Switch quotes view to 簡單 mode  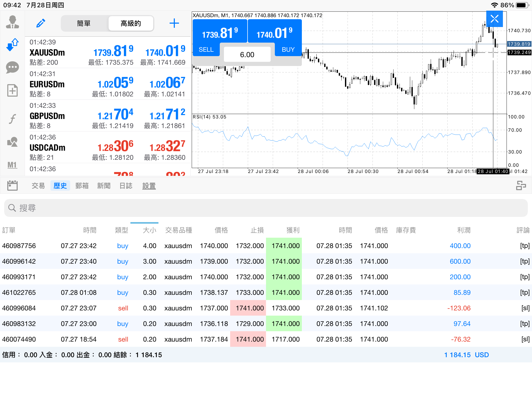click(84, 23)
